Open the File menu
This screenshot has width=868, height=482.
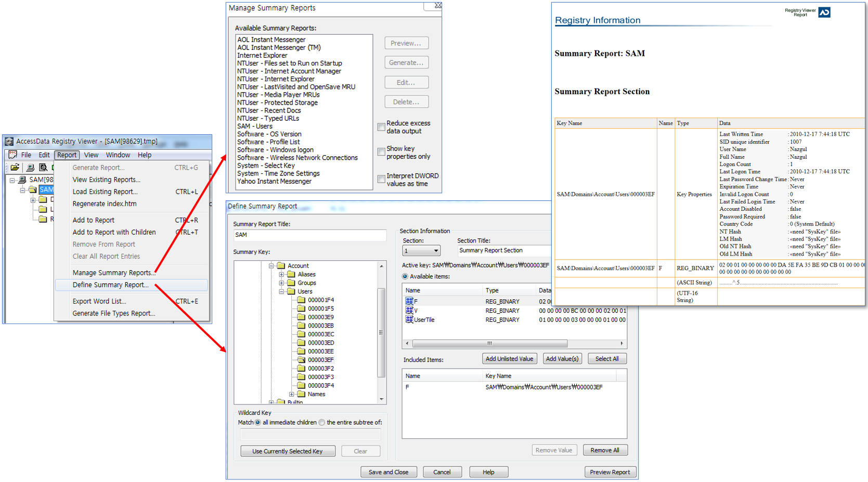tap(26, 155)
